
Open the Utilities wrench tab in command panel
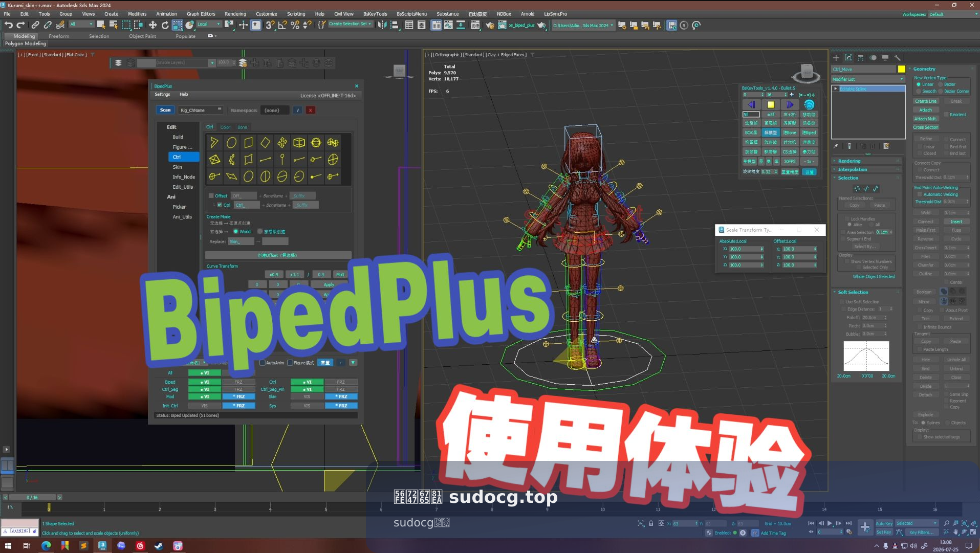[x=897, y=58]
